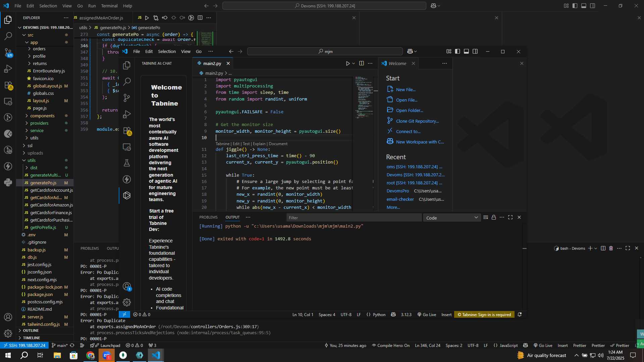Open the Code output channel dropdown

(x=452, y=218)
